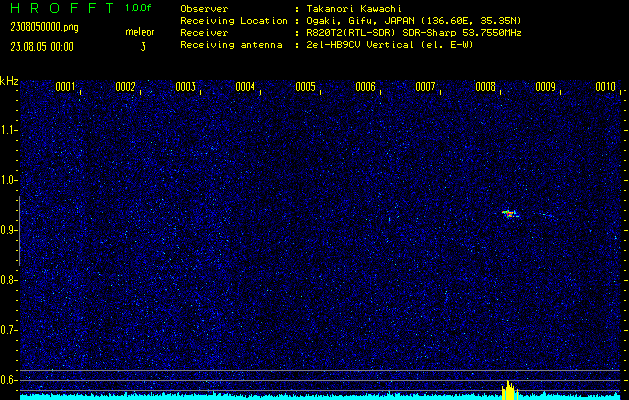The width and height of the screenshot is (629, 400).
Task: Click time marker 0009
Action: tap(546, 87)
